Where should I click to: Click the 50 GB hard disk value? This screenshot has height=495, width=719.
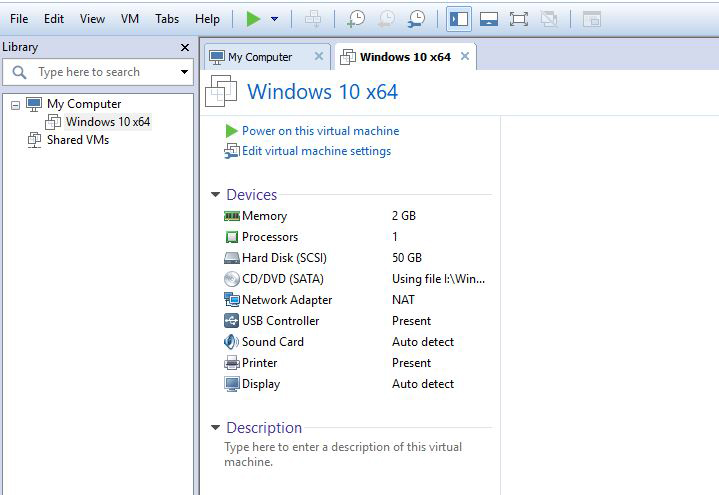[x=407, y=258]
